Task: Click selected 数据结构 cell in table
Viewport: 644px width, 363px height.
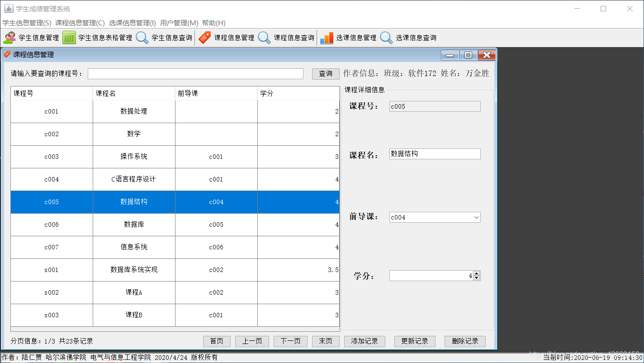Action: pos(134,202)
